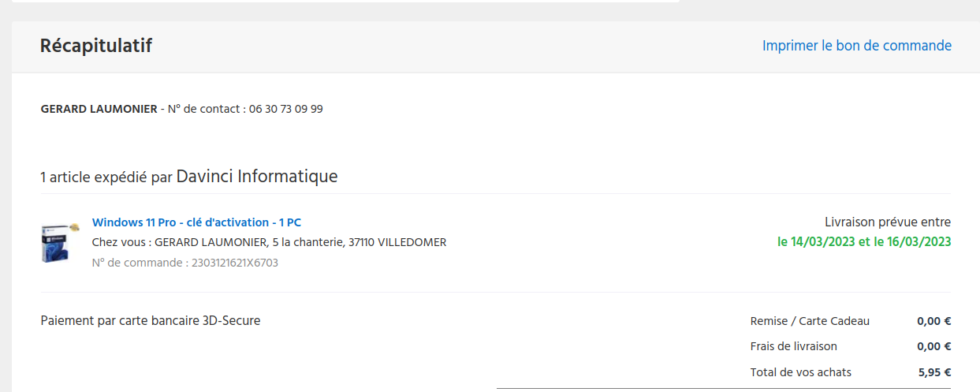The width and height of the screenshot is (980, 392).
Task: Click Imprimer le bon de commande
Action: (x=856, y=46)
